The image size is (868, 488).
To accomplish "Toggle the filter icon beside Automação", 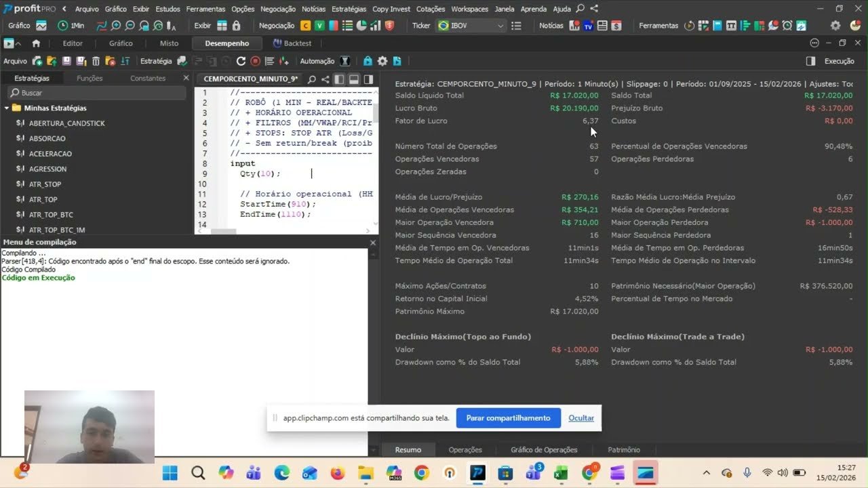I will (345, 60).
